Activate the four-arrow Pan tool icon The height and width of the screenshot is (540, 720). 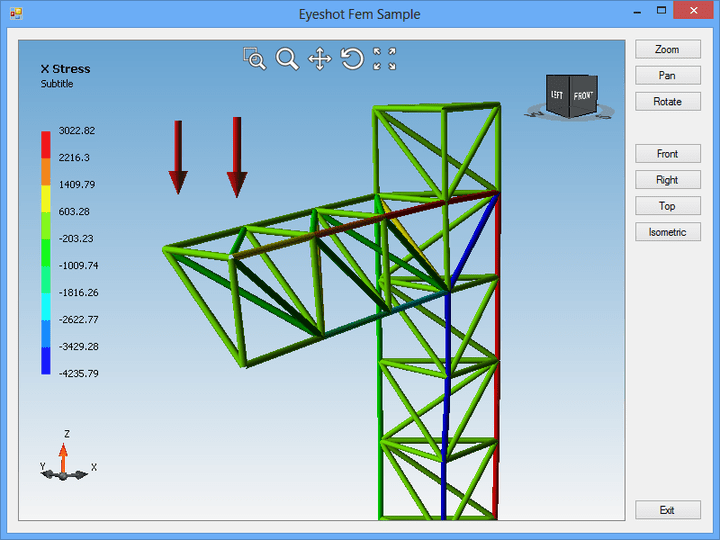tap(319, 59)
